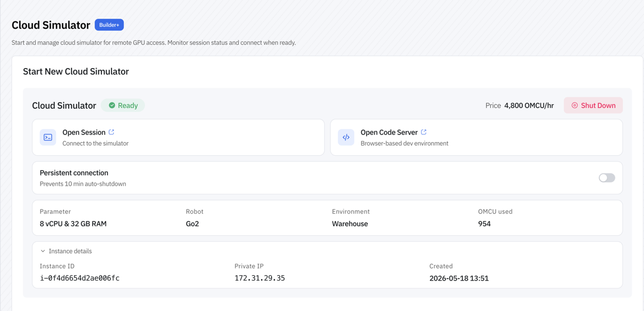This screenshot has height=311, width=644.
Task: Click the Start New Cloud Simulator heading
Action: tap(76, 72)
